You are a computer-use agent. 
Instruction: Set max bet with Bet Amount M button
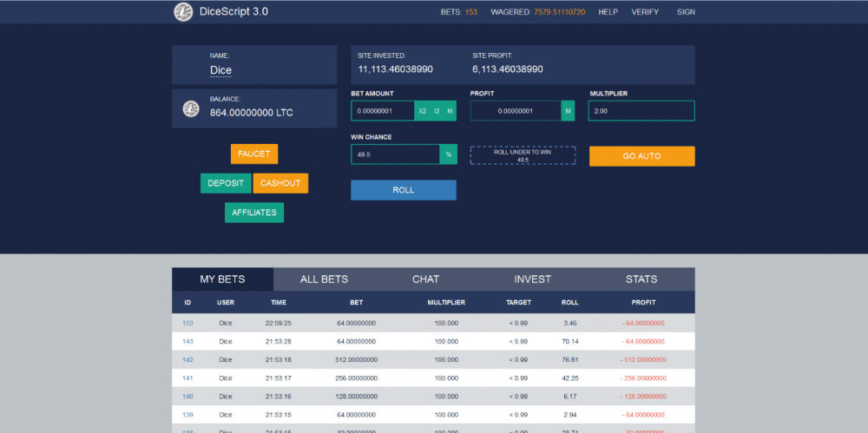click(x=450, y=111)
